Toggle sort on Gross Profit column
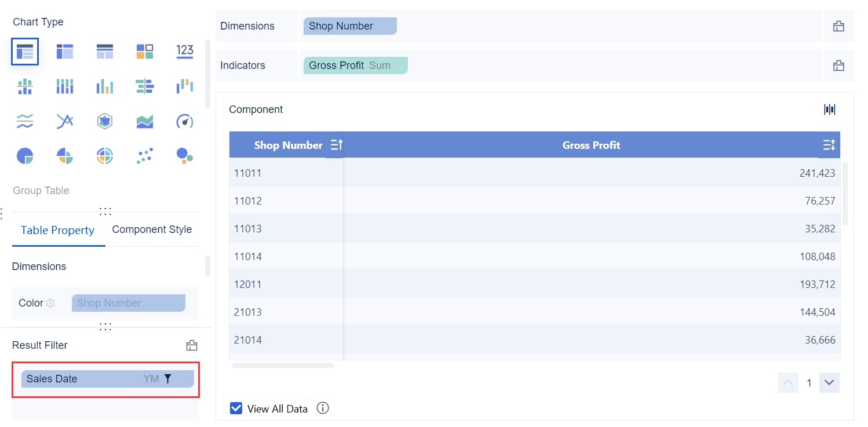The image size is (868, 427). point(829,145)
